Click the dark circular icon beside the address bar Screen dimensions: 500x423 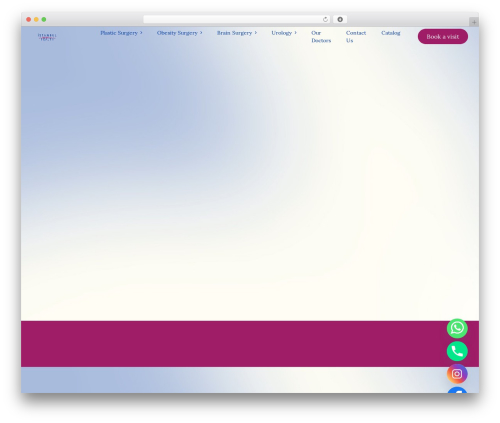point(340,19)
